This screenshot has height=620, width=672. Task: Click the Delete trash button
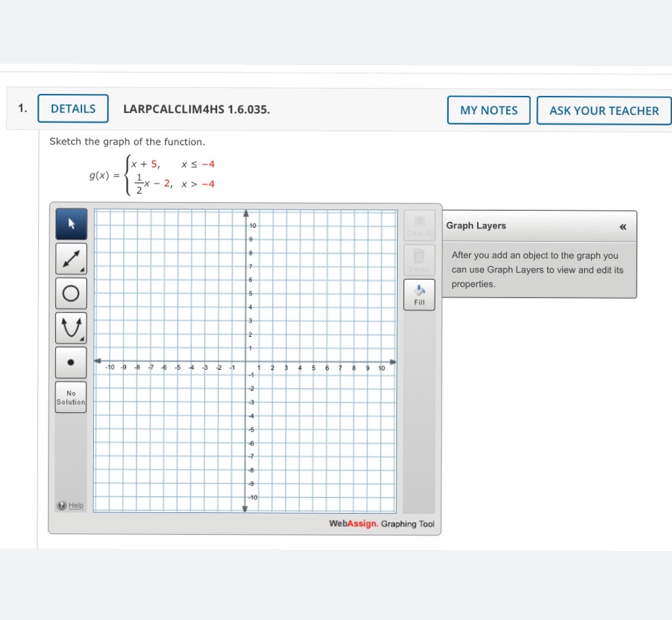419,260
